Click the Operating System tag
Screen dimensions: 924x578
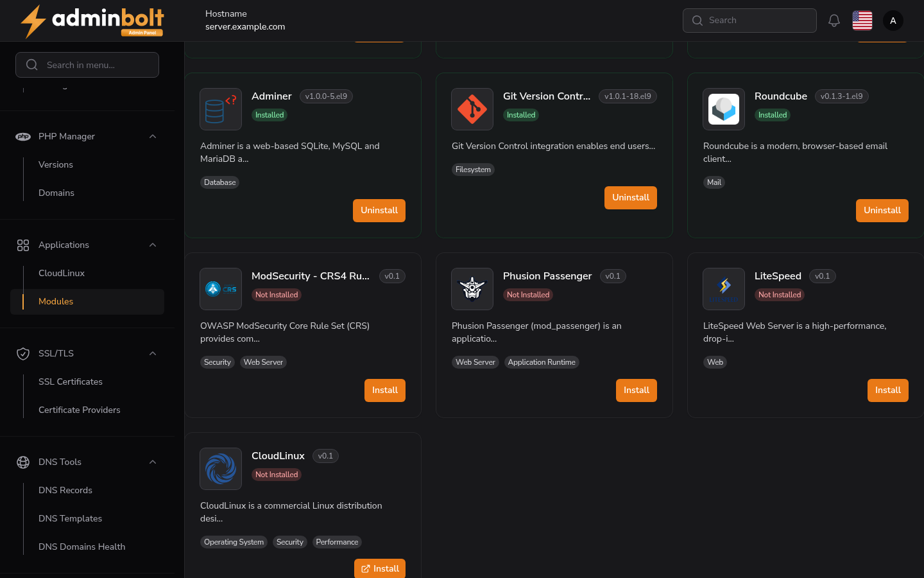[234, 542]
